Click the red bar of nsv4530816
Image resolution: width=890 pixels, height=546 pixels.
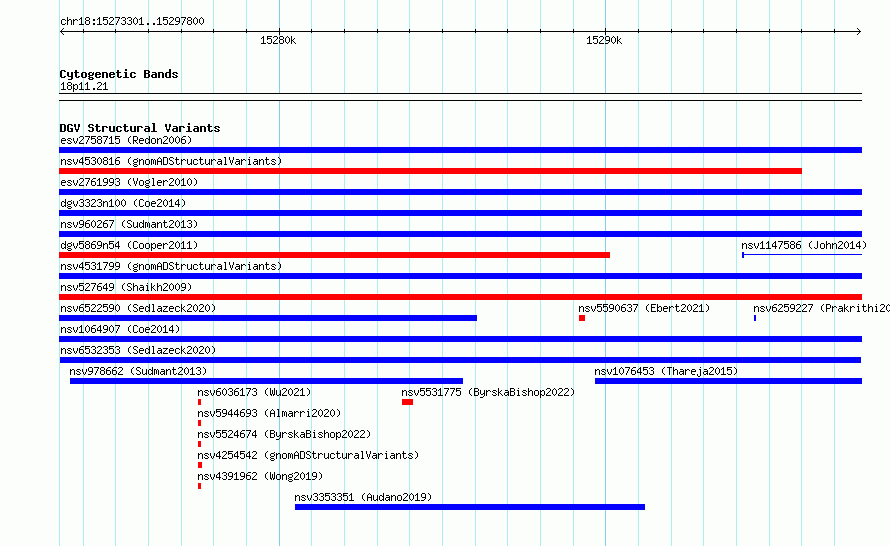[x=430, y=171]
